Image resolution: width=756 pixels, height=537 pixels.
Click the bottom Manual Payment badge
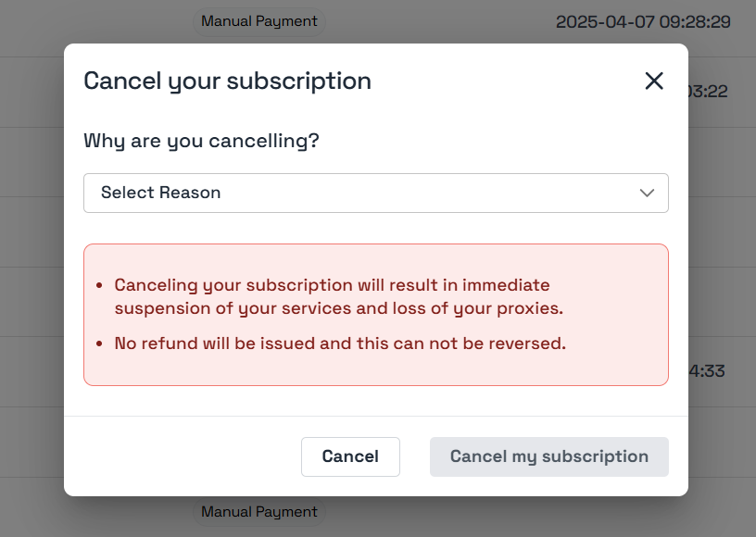click(x=259, y=511)
